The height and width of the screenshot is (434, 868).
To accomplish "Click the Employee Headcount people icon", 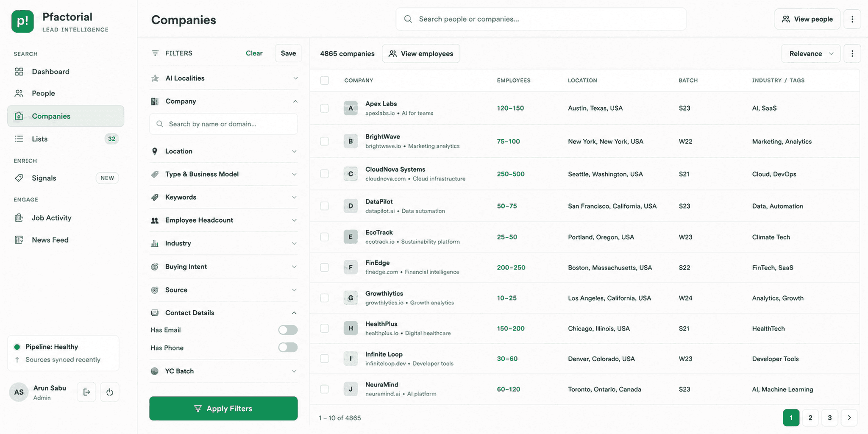I will coord(155,220).
